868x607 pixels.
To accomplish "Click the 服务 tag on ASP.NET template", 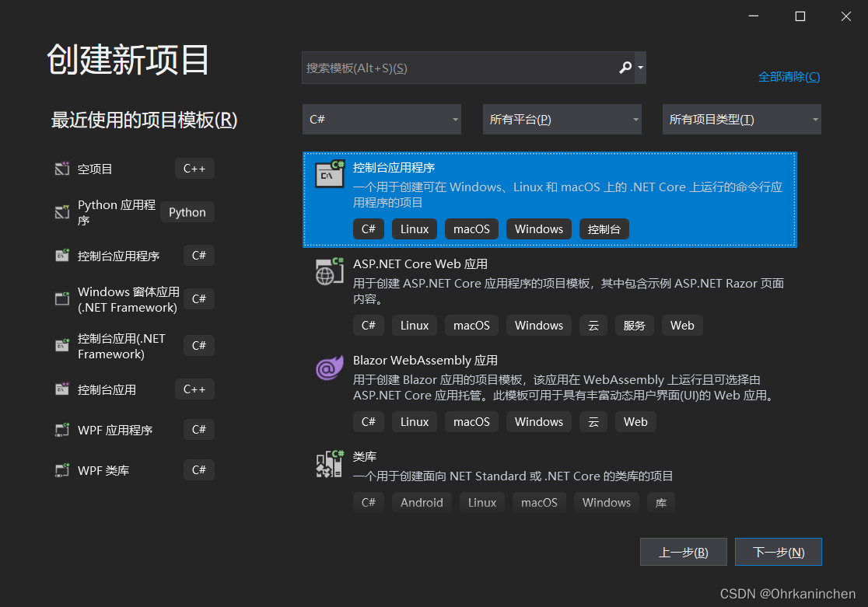I will 635,326.
